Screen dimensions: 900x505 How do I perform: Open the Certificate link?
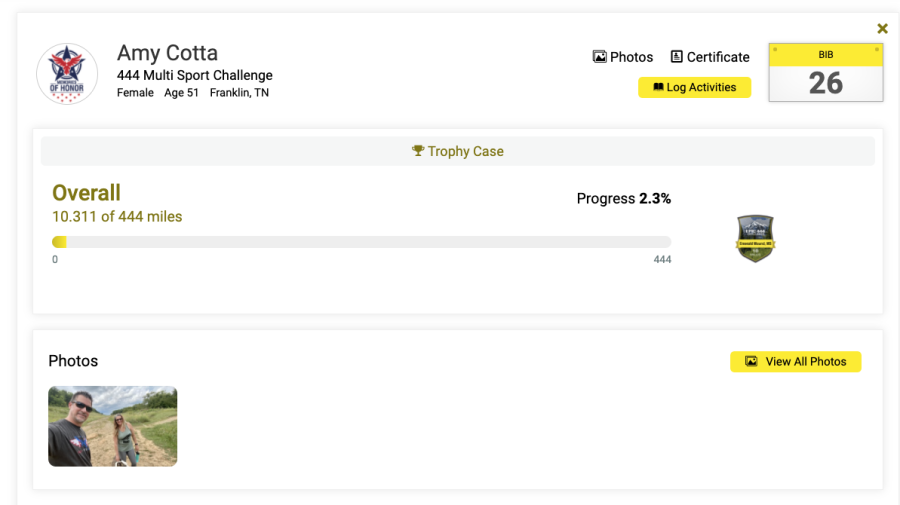pyautogui.click(x=710, y=57)
